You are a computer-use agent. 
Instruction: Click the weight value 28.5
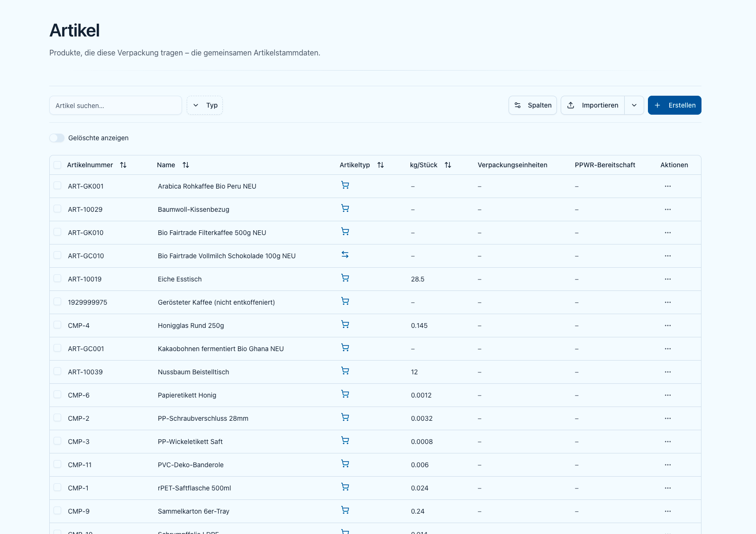pos(418,279)
